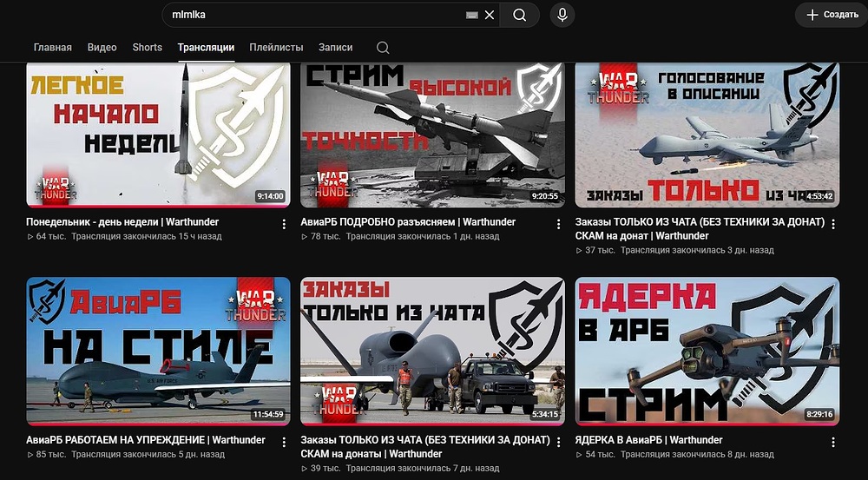Viewport: 868px width, 480px height.
Task: Click duration badge 5:34:15
Action: pyautogui.click(x=545, y=414)
